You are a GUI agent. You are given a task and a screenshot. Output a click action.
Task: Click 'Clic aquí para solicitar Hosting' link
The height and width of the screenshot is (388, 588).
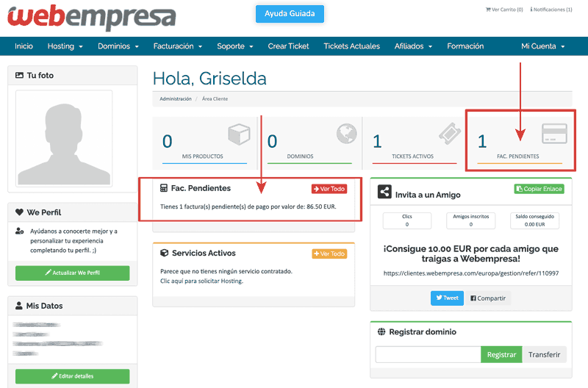201,281
